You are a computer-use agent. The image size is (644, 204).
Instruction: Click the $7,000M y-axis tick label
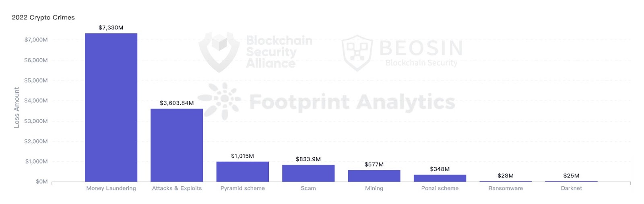point(36,40)
